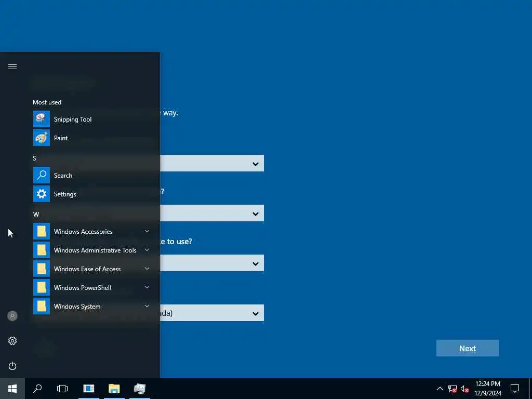Open the clock showing 12:24 PM

tap(488, 389)
